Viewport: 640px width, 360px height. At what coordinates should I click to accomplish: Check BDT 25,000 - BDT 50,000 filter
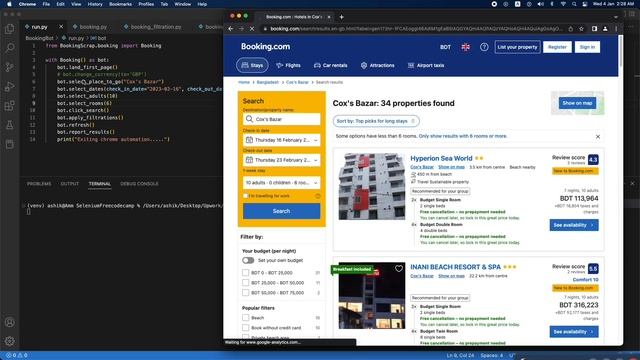245,282
